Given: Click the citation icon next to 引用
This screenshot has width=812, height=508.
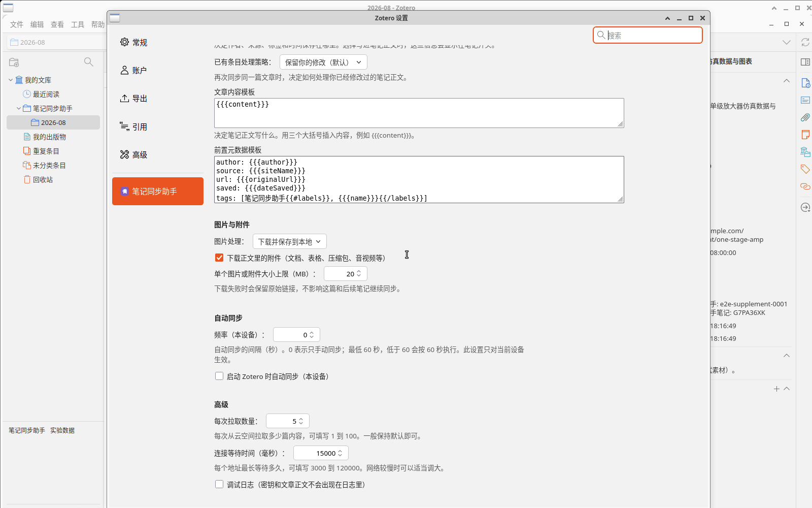Looking at the screenshot, I should coord(124,126).
